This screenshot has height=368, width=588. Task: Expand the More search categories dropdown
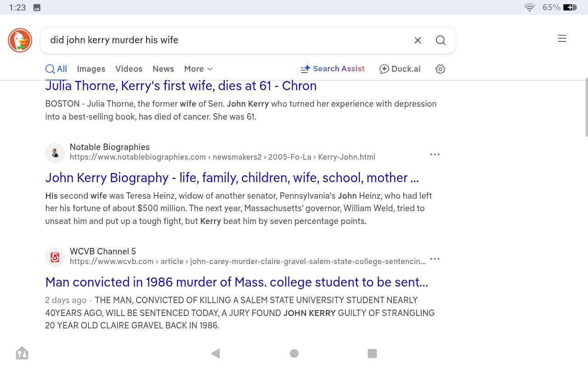pos(198,69)
